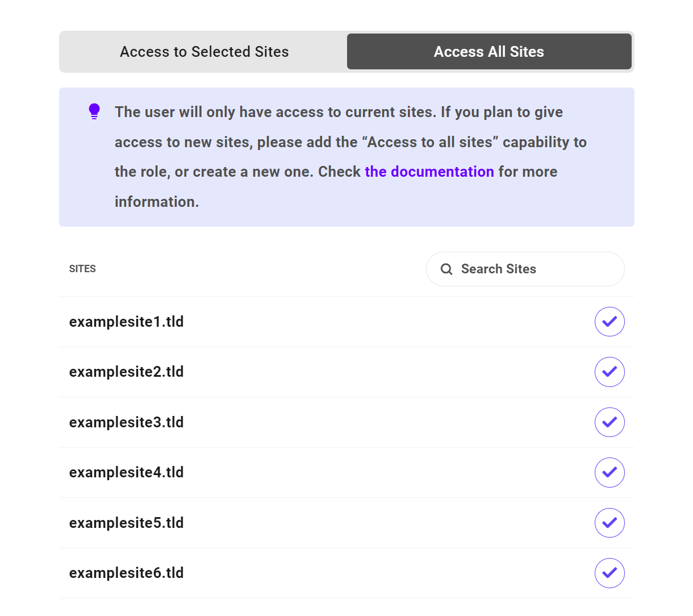
Task: Click the examplesite3.tld site name
Action: coord(127,422)
